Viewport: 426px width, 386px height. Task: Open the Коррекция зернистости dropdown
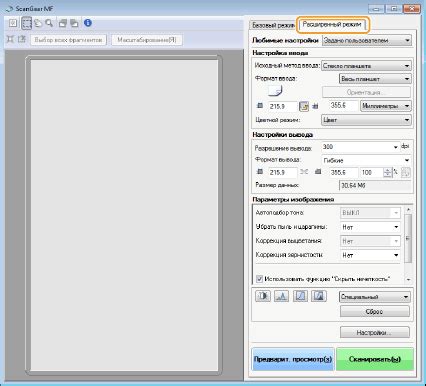click(x=370, y=255)
